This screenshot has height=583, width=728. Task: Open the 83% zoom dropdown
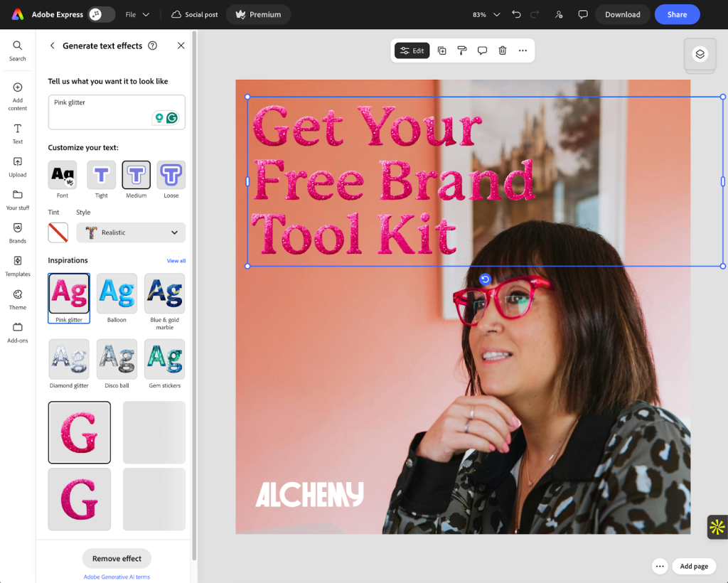486,14
